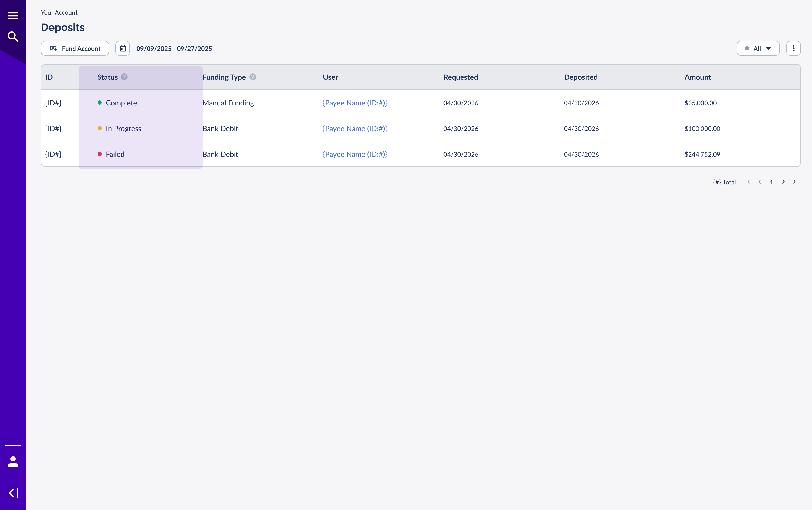Click Bank Debit in the In Progress row
Viewport: 812px width, 510px height.
(x=220, y=129)
